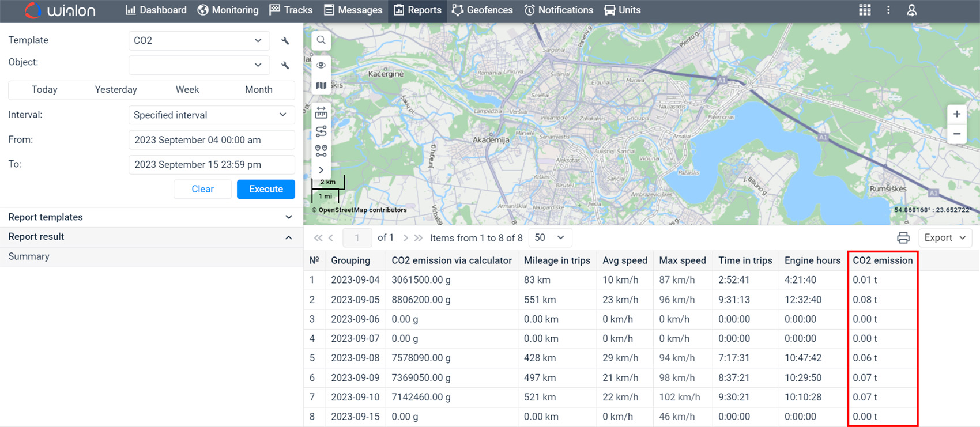Open the Export dropdown

pyautogui.click(x=945, y=238)
